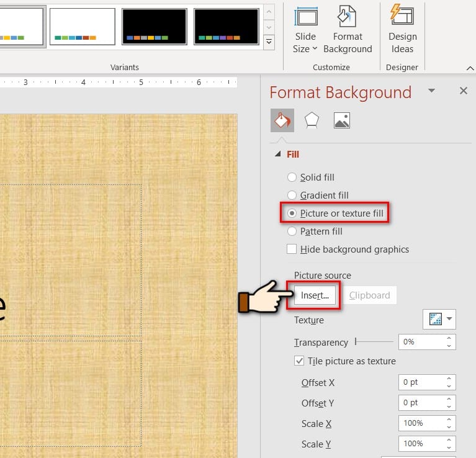Switch to the Effects pentagon tab
This screenshot has height=458, width=476.
(x=312, y=120)
